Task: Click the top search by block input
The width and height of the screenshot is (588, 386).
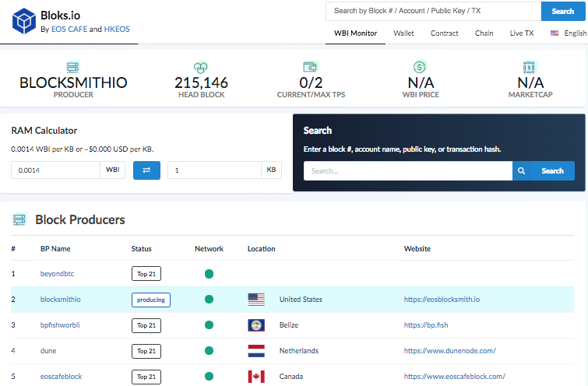Action: click(x=433, y=12)
